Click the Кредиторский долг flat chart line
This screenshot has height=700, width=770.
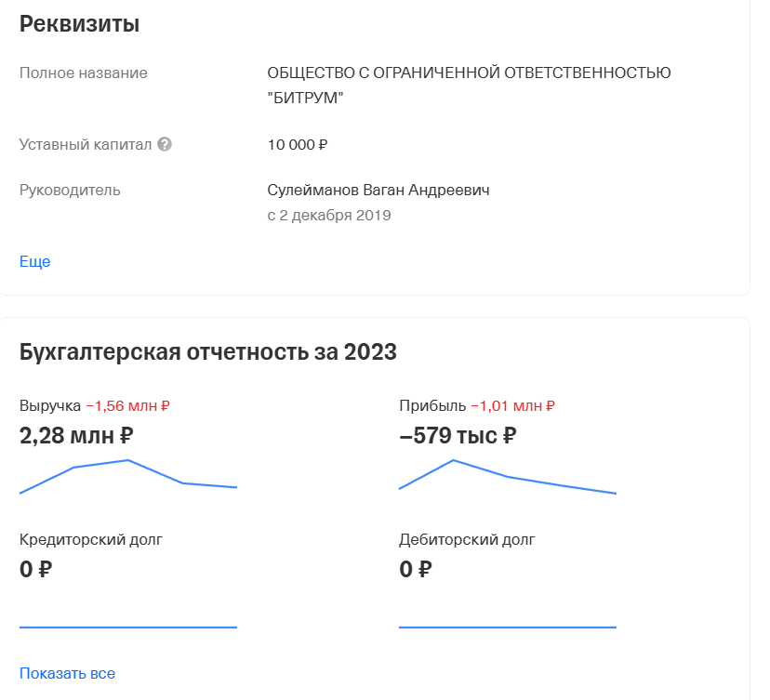128,627
